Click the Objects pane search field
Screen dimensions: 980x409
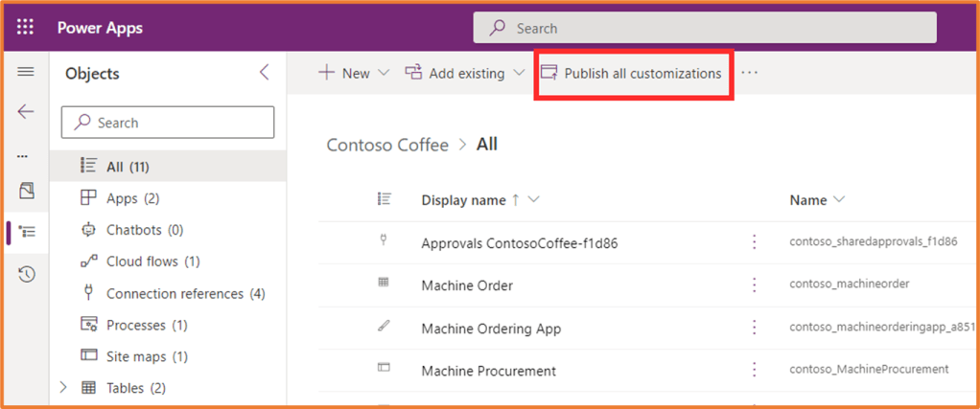click(x=168, y=123)
